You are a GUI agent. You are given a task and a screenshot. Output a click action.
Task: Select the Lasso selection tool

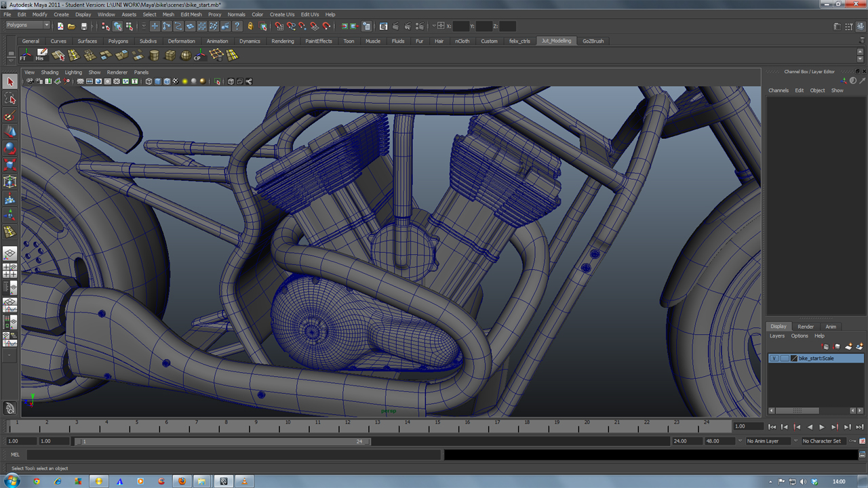coord(9,99)
